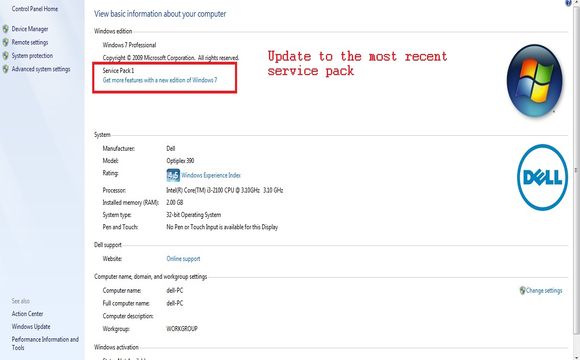This screenshot has width=580, height=360.
Task: Click the vertical scrollbar on the right edge
Action: click(576, 170)
